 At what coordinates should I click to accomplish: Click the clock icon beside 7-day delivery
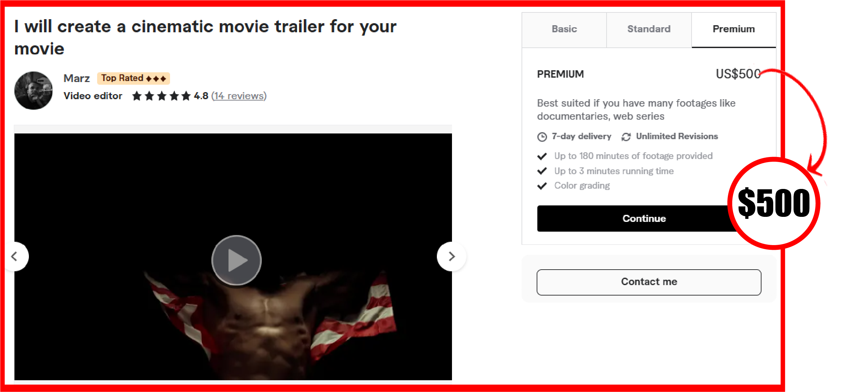(542, 137)
